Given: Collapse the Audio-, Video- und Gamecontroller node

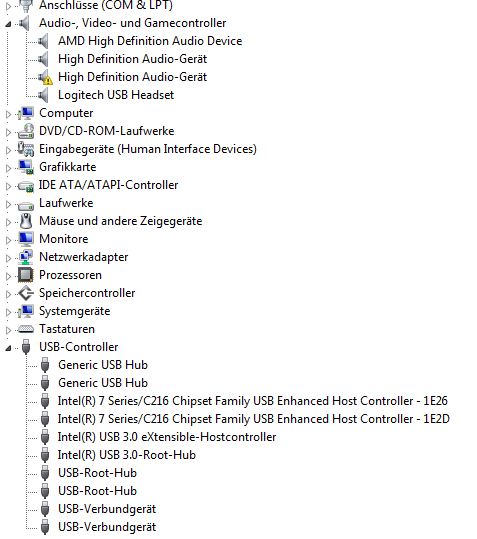Looking at the screenshot, I should coord(8,24).
